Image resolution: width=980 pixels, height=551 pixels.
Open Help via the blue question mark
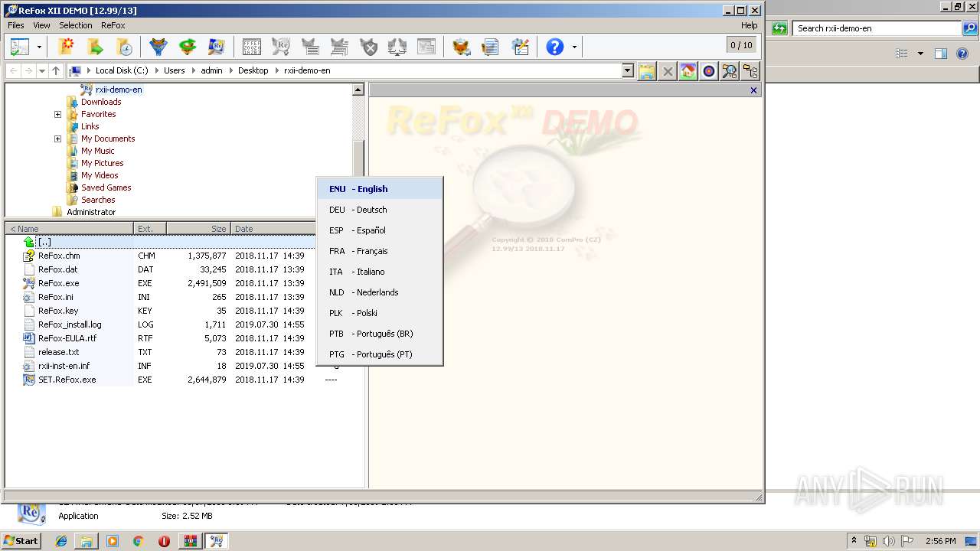click(x=555, y=47)
